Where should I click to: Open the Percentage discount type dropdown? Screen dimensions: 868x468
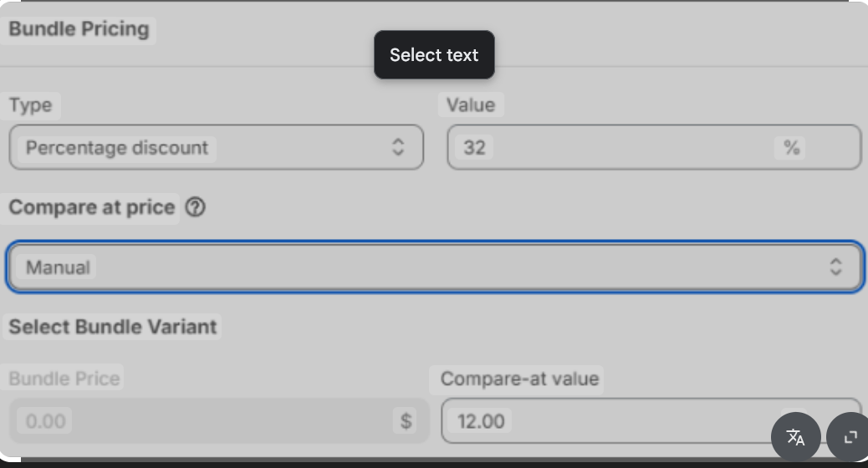coord(216,147)
